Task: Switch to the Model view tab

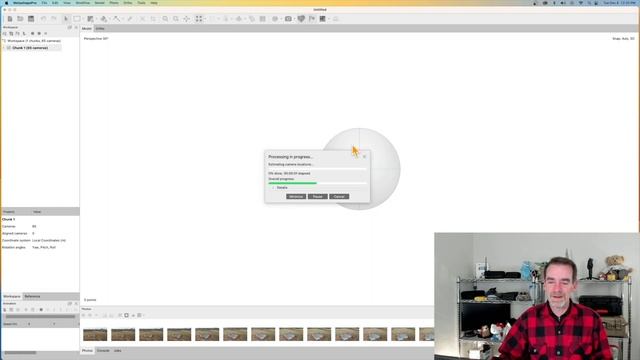Action: click(87, 29)
